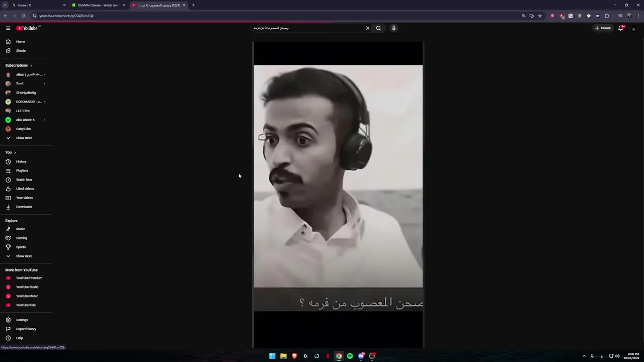The height and width of the screenshot is (362, 644).
Task: Explore Gaming category
Action: [26, 238]
